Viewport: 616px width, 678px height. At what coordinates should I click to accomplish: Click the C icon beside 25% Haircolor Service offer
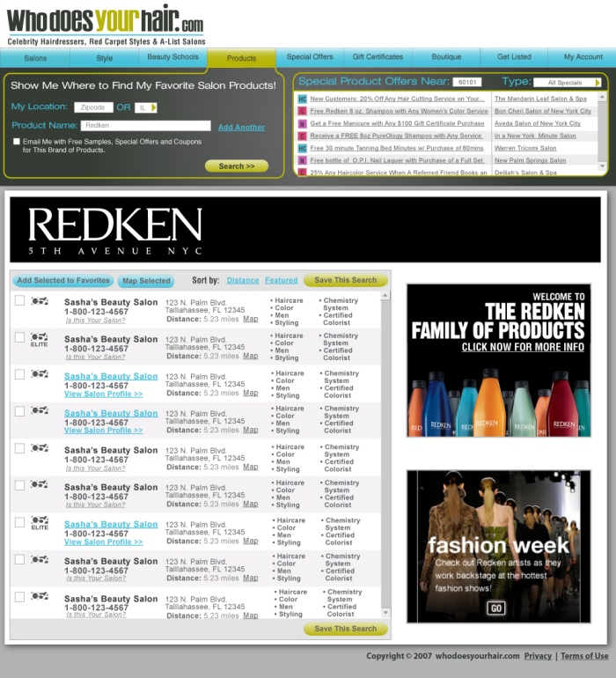pos(302,172)
